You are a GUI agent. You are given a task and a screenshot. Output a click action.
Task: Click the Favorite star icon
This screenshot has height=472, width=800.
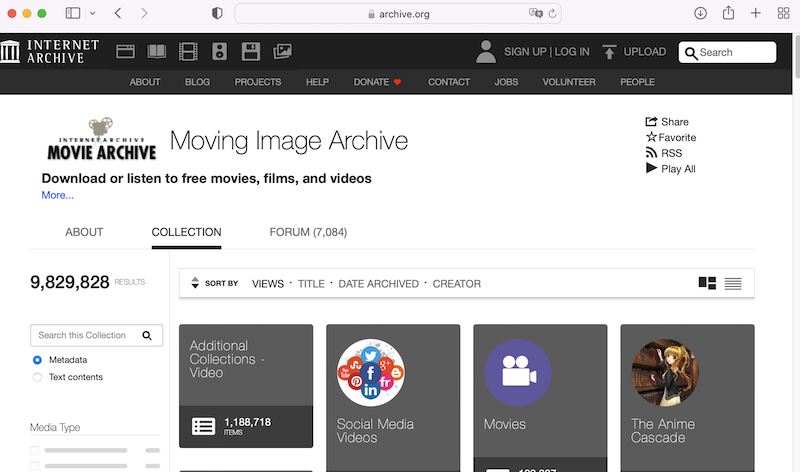point(651,137)
